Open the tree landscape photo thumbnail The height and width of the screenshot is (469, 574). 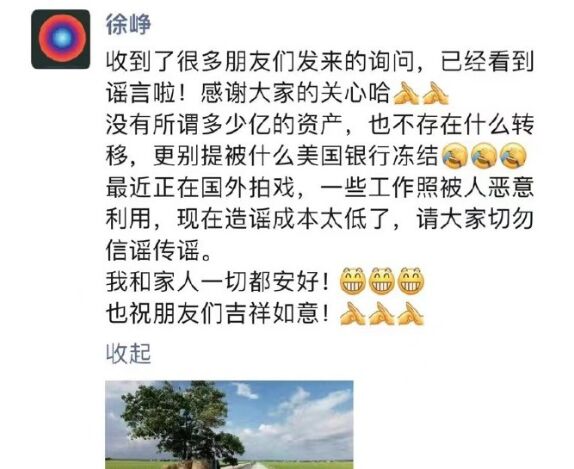(229, 425)
